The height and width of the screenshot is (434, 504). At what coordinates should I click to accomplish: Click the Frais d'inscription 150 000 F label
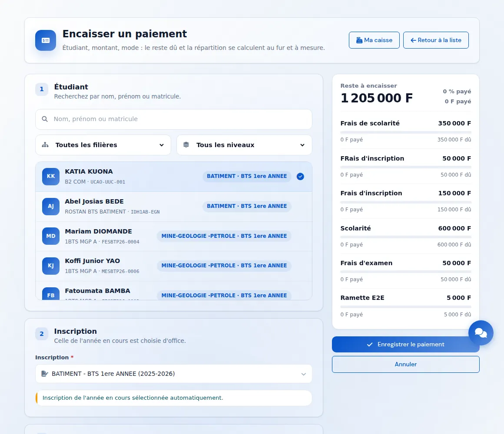pyautogui.click(x=371, y=193)
